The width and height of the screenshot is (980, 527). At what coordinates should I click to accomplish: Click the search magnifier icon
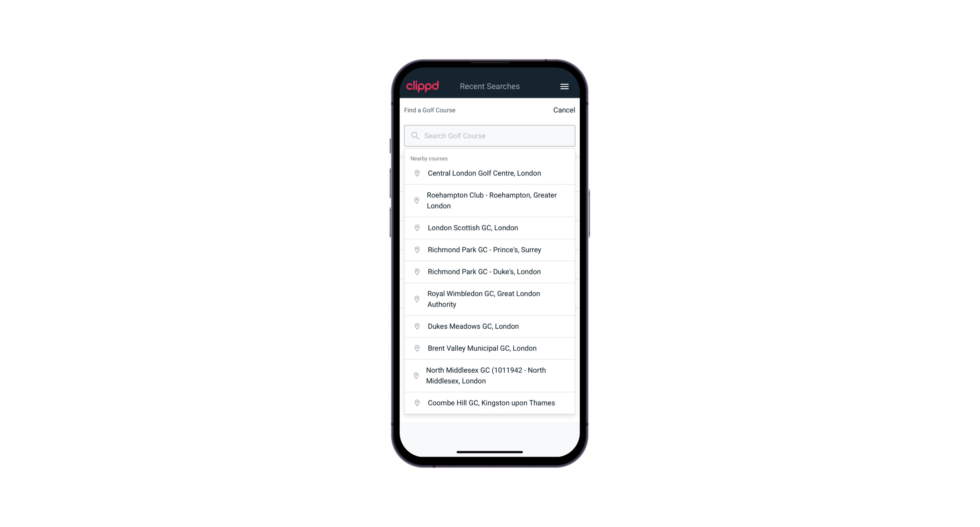[x=415, y=135]
